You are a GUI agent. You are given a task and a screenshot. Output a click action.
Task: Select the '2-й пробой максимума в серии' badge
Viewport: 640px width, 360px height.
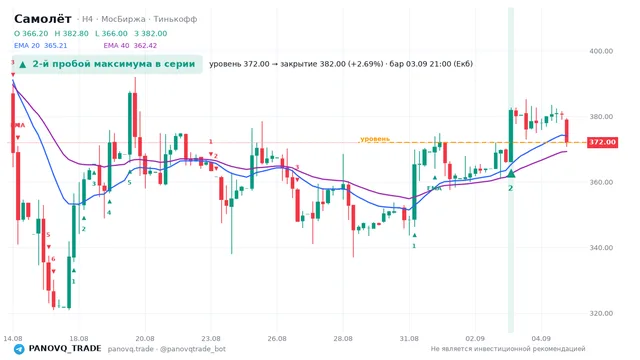(x=107, y=64)
